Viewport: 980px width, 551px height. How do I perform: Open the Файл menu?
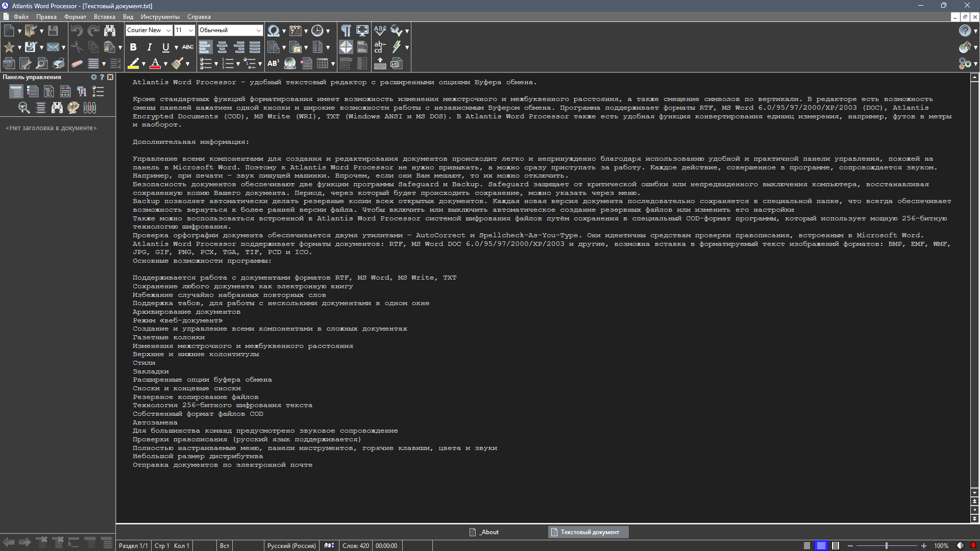(x=21, y=17)
